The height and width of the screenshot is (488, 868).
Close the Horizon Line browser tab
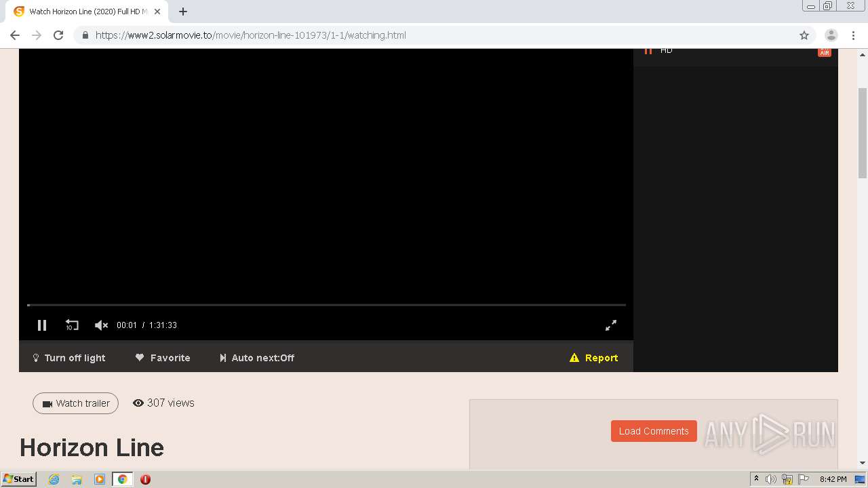[157, 12]
